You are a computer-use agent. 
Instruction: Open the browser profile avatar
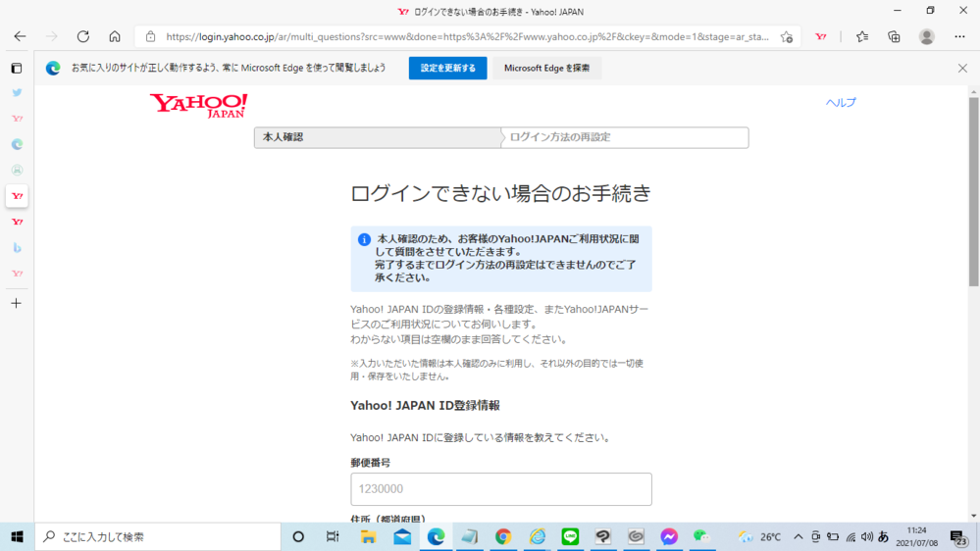927,37
